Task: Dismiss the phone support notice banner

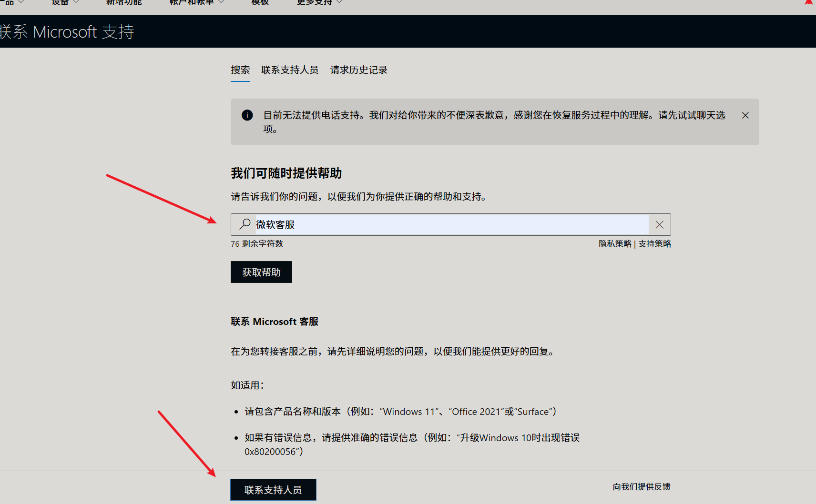Action: coord(745,115)
